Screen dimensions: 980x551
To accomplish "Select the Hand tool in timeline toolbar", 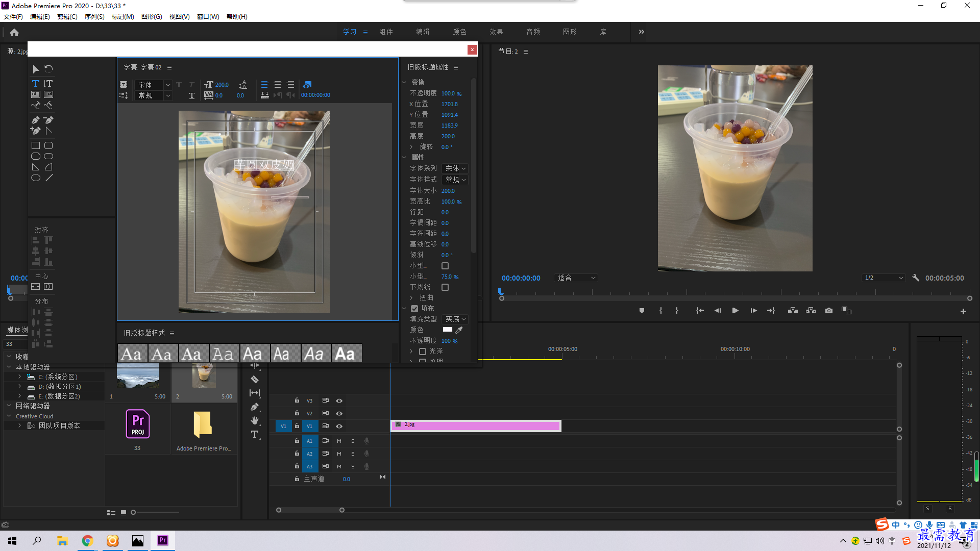I will point(255,420).
